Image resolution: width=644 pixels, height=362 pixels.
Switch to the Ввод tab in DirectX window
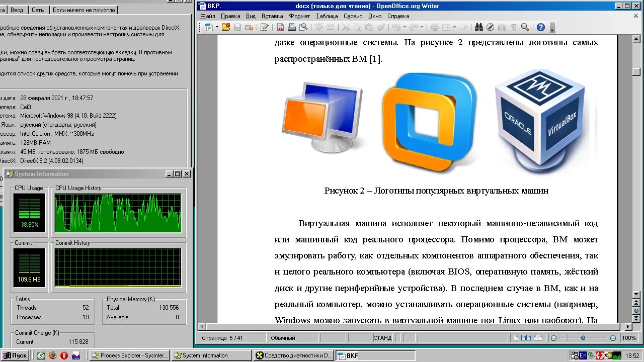point(17,10)
